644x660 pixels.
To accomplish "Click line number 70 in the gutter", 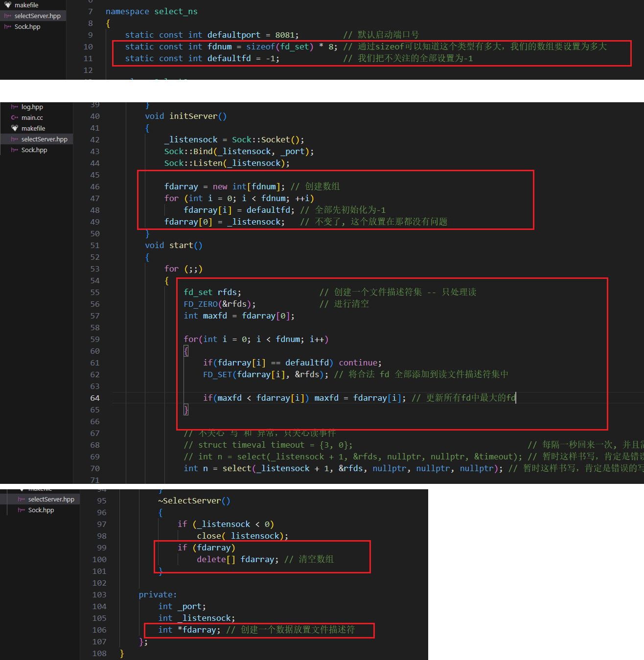I will click(x=95, y=468).
